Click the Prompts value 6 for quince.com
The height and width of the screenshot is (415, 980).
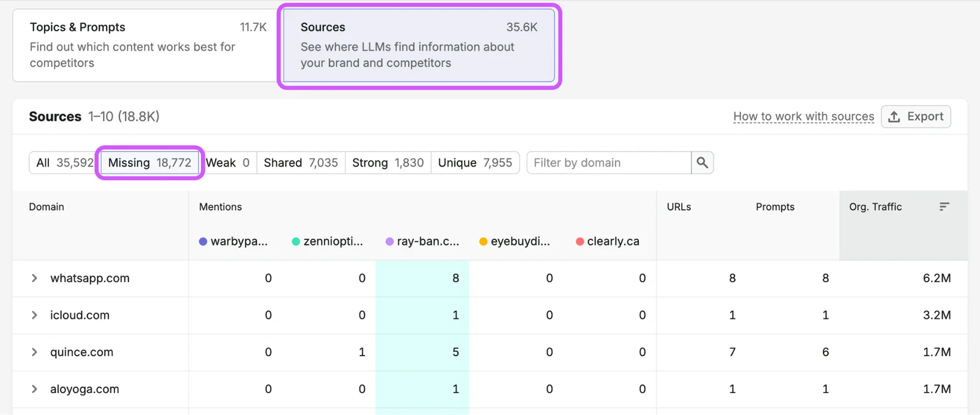826,352
